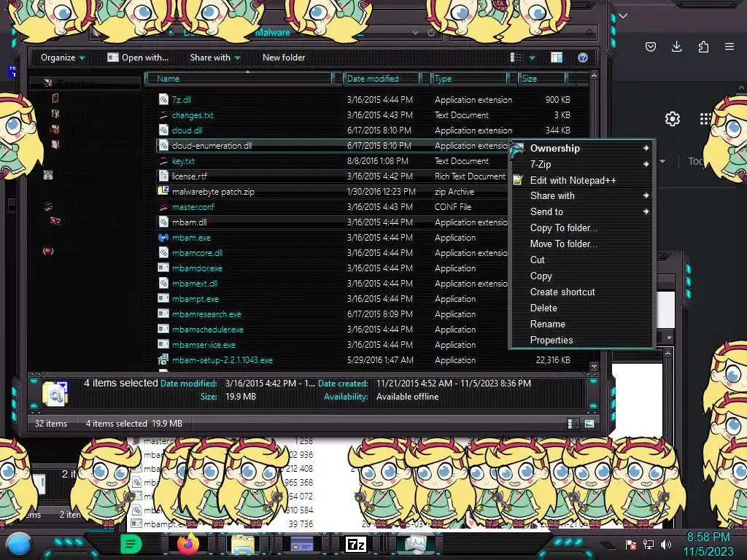The width and height of the screenshot is (747, 560).
Task: Select mbampt.exe file name
Action: 196,299
